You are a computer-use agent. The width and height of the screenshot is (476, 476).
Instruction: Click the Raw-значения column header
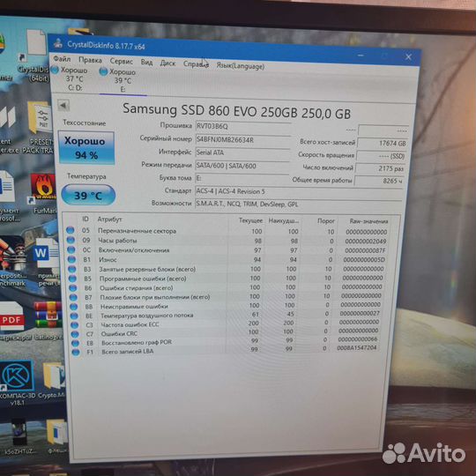click(x=368, y=221)
